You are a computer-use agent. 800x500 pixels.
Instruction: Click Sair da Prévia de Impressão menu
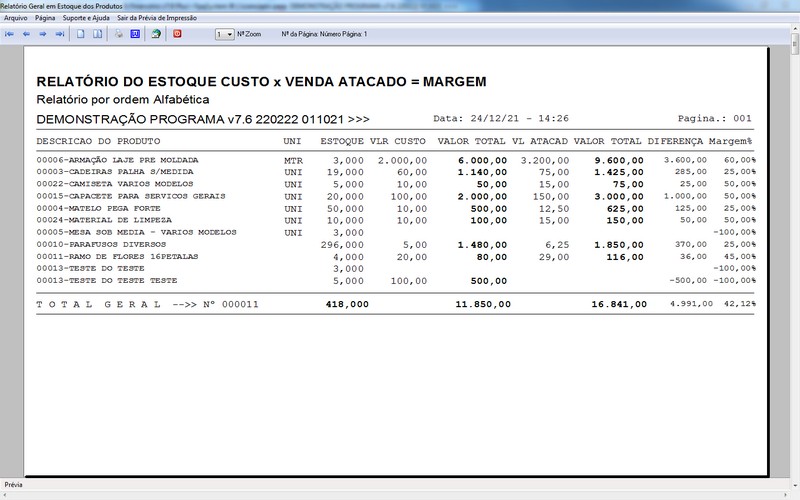point(157,18)
